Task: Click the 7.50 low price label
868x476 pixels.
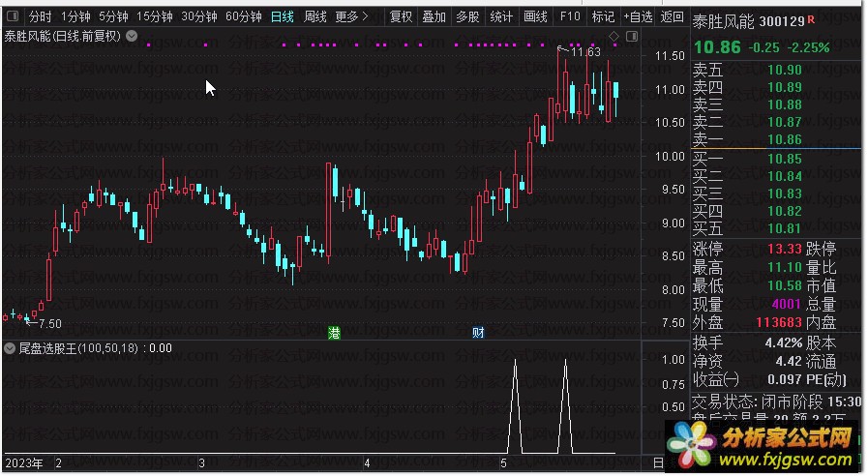Action: 49,324
